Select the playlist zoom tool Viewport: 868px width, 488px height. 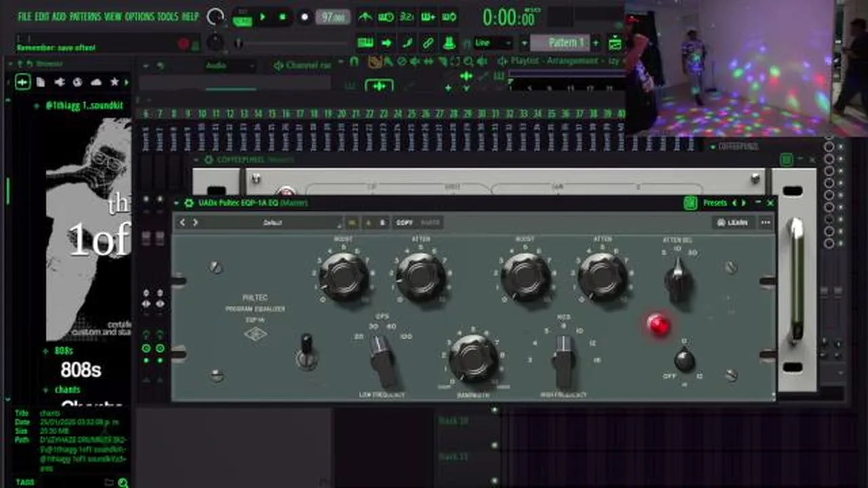click(x=469, y=62)
